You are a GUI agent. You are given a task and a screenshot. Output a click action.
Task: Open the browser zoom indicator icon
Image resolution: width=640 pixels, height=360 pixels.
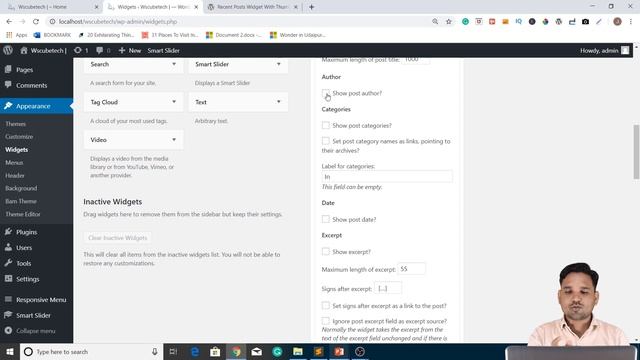pyautogui.click(x=435, y=22)
